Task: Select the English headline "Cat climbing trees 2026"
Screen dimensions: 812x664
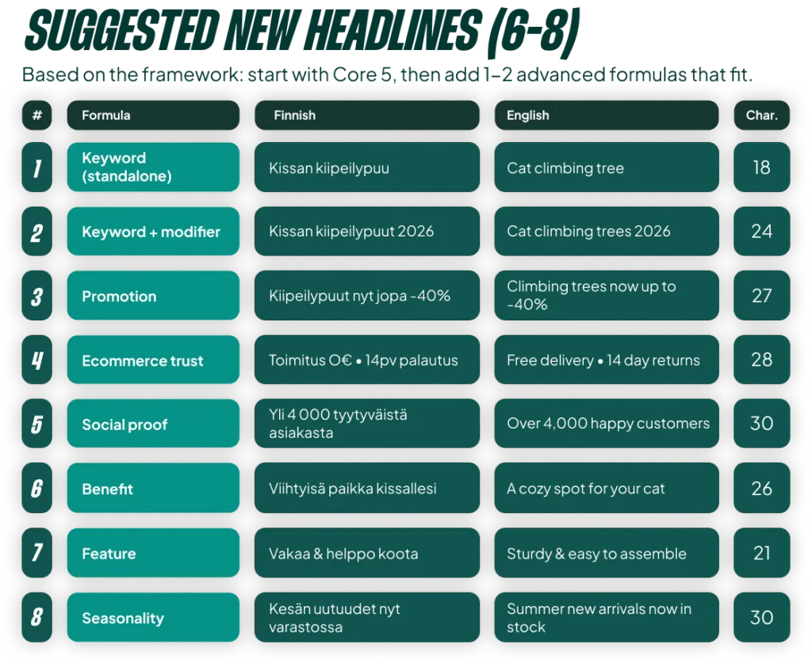Action: (x=607, y=231)
